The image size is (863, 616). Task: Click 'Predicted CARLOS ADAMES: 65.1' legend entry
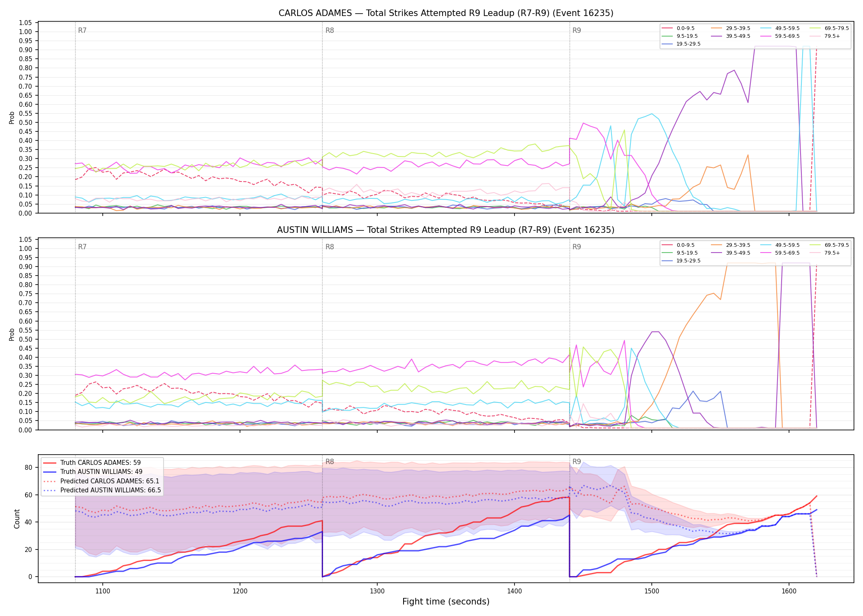pos(101,481)
